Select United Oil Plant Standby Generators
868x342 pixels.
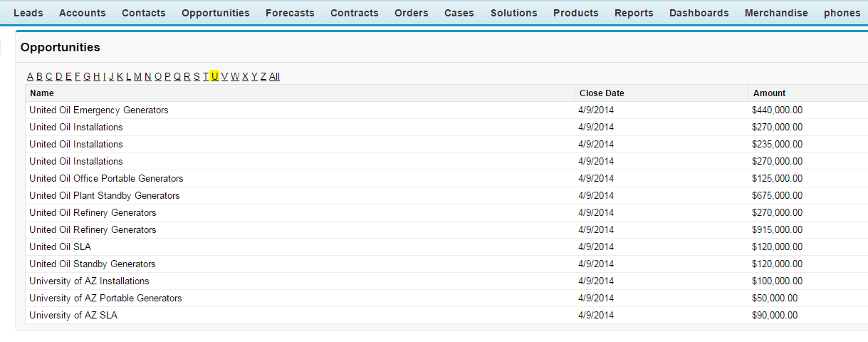(105, 196)
